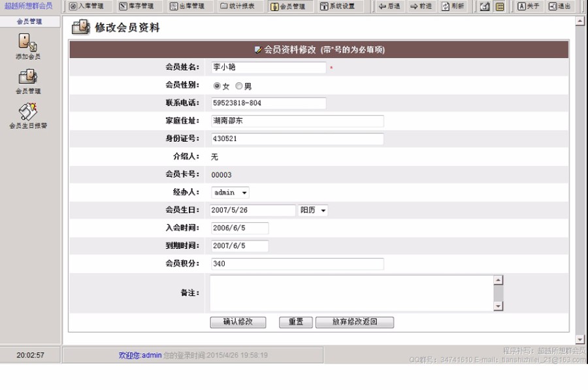Select the 女 gender radio button
This screenshot has width=588, height=390.
[x=217, y=85]
